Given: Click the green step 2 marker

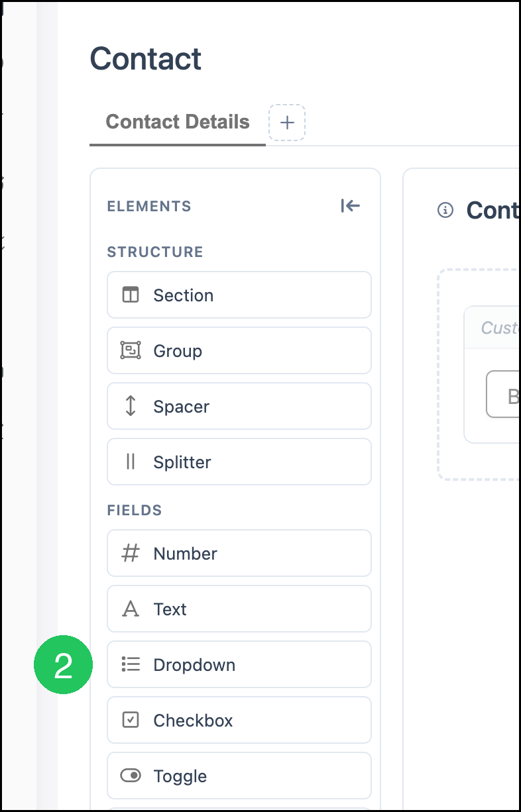Looking at the screenshot, I should pyautogui.click(x=63, y=665).
